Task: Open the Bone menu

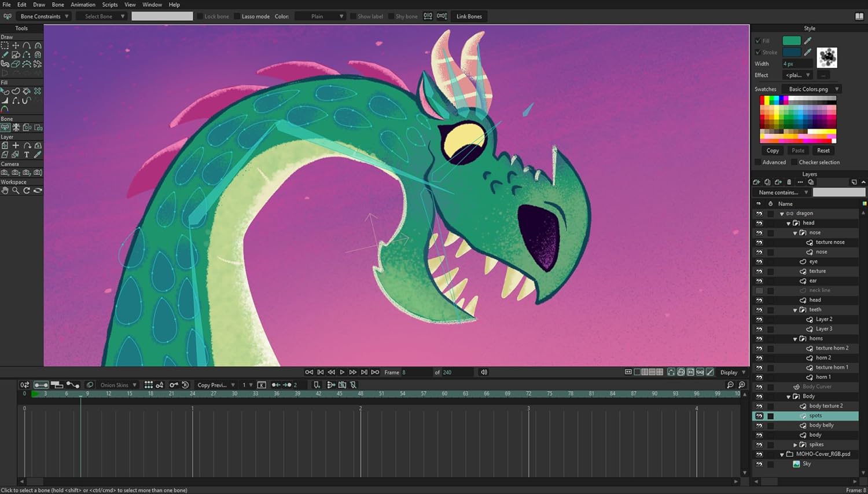Action: point(58,5)
